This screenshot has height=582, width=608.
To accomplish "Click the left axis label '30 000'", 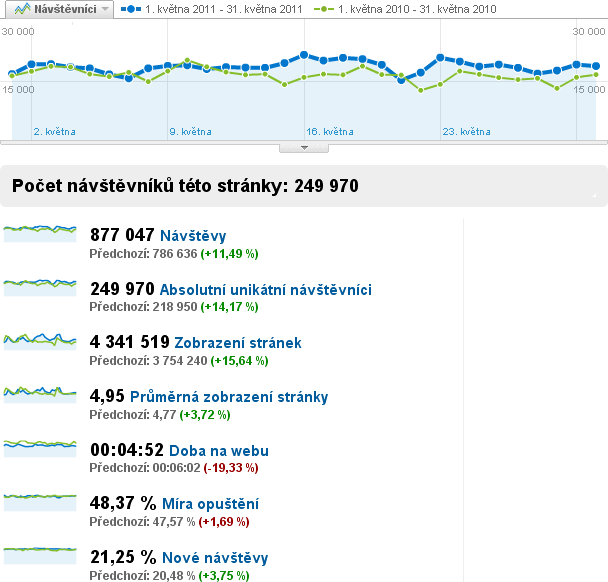I will (18, 31).
